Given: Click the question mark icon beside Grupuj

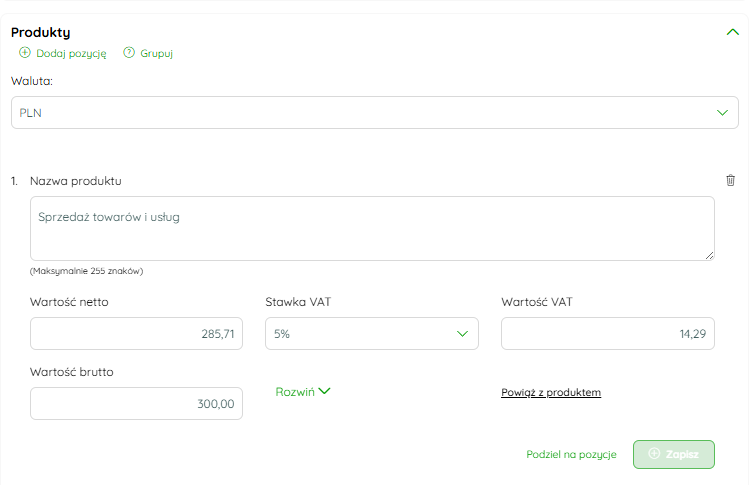Looking at the screenshot, I should click(129, 53).
